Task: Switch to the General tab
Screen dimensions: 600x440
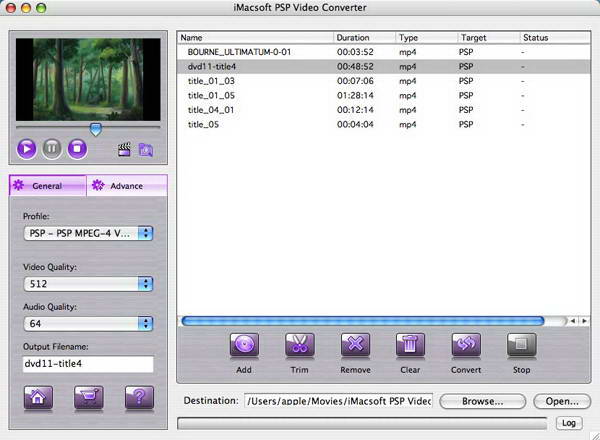Action: tap(47, 186)
